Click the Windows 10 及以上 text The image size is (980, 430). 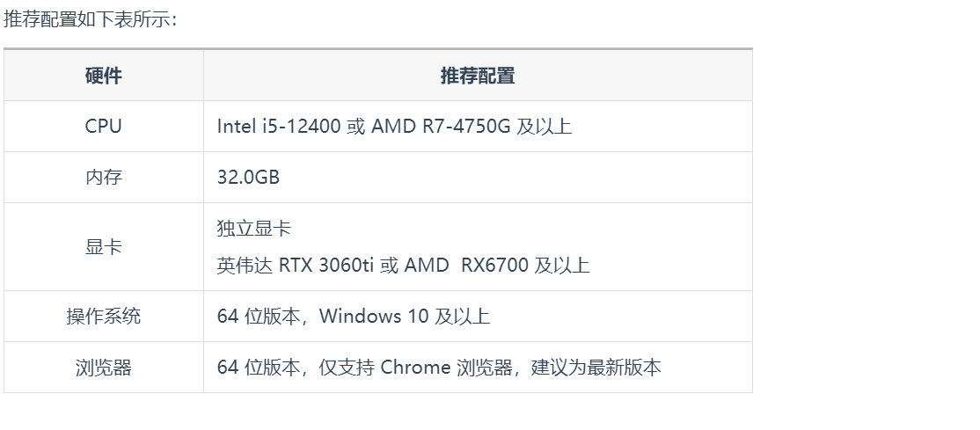405,317
